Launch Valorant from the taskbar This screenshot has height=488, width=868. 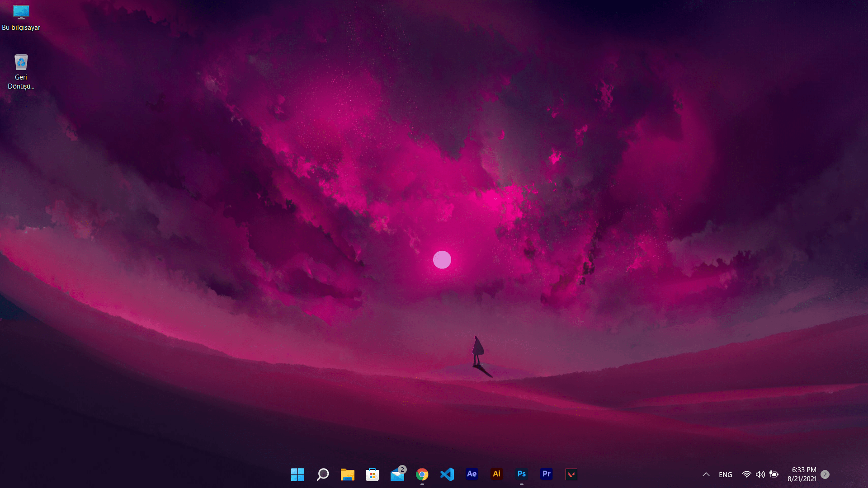click(571, 474)
